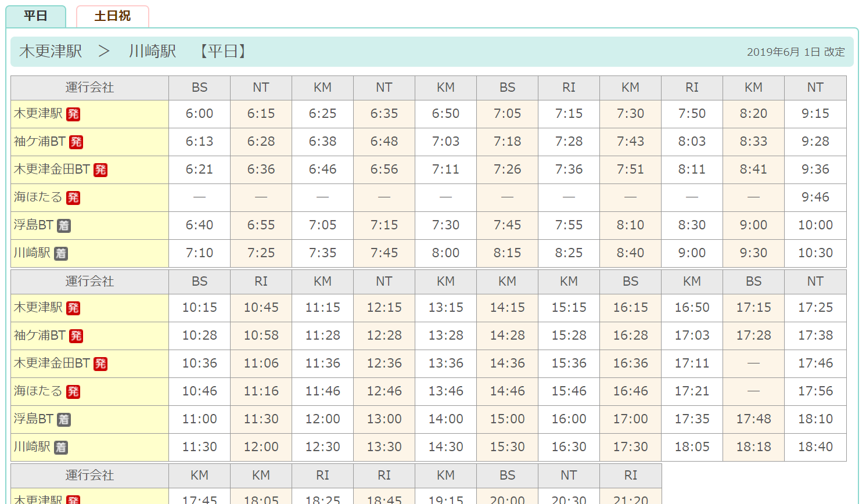Click the 着 badge in the 浮島BT row starting 11:00

click(x=64, y=420)
